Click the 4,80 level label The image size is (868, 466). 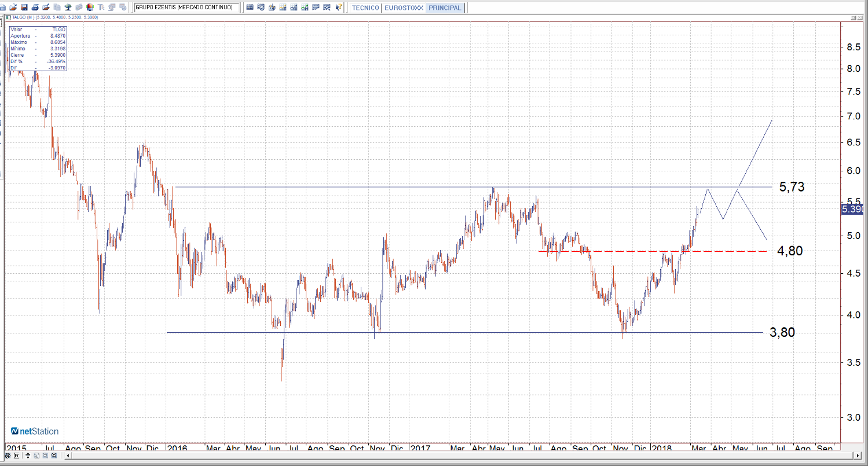pyautogui.click(x=790, y=251)
